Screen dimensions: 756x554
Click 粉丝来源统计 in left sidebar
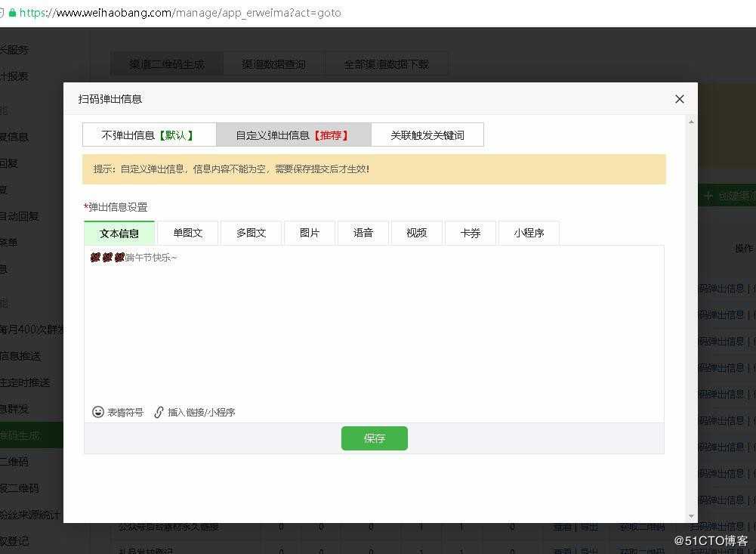coord(30,515)
